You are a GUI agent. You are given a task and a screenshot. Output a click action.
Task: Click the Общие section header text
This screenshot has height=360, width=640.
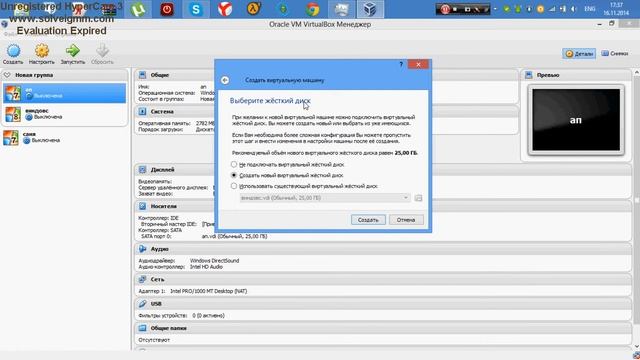coord(160,75)
